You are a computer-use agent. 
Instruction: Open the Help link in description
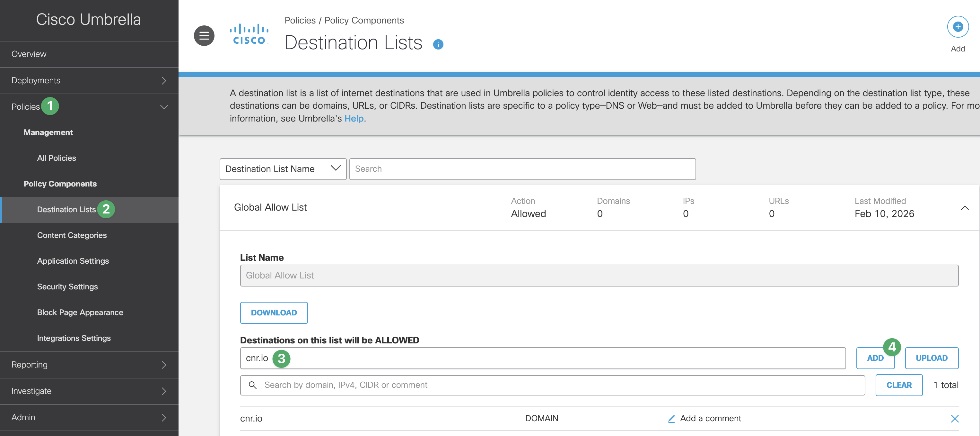click(x=354, y=118)
